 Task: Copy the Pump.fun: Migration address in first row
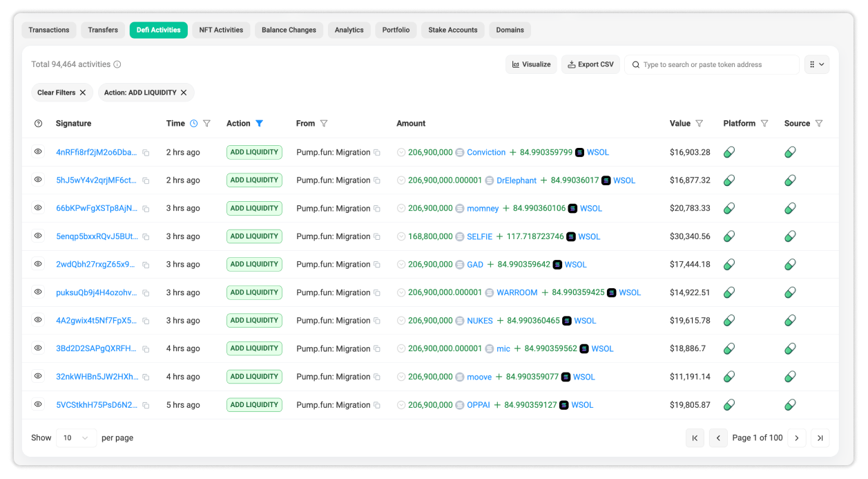coord(377,153)
